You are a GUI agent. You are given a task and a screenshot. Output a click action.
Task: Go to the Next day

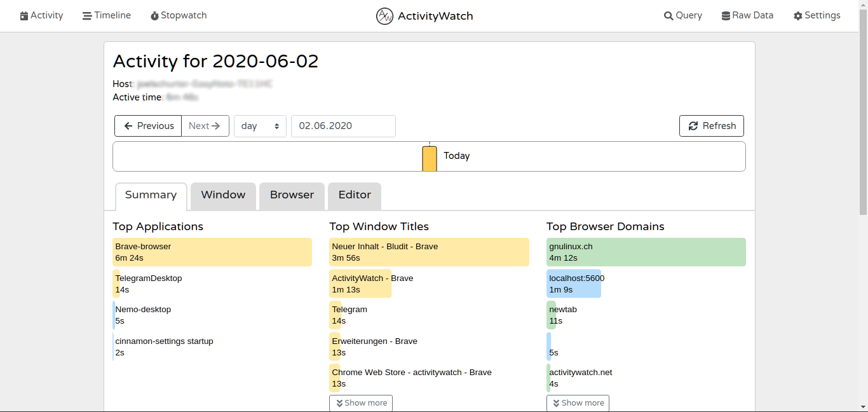point(205,126)
